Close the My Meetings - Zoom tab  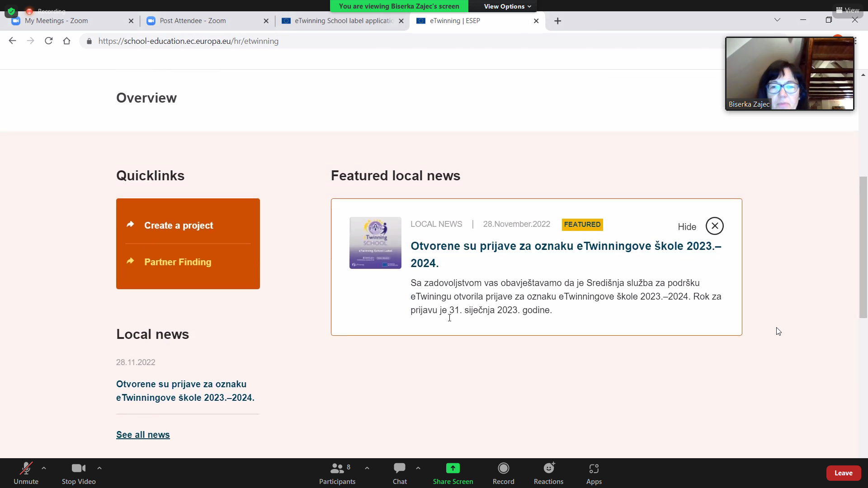(131, 21)
